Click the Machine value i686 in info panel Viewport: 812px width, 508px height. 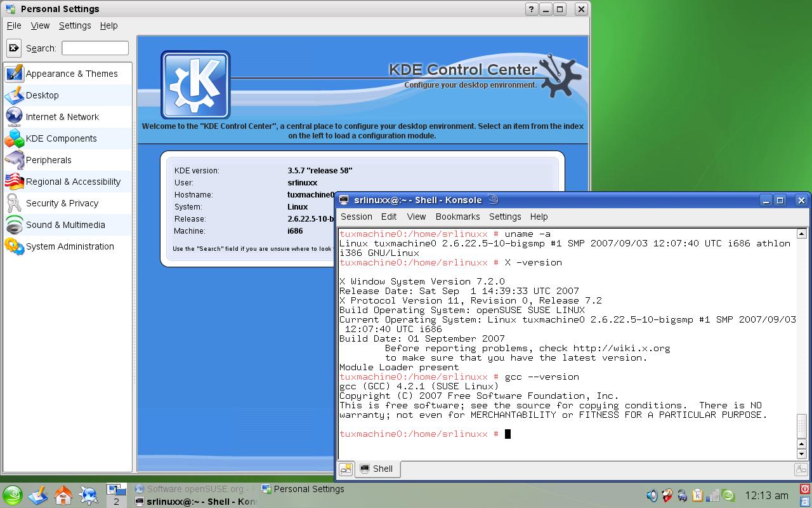point(295,231)
